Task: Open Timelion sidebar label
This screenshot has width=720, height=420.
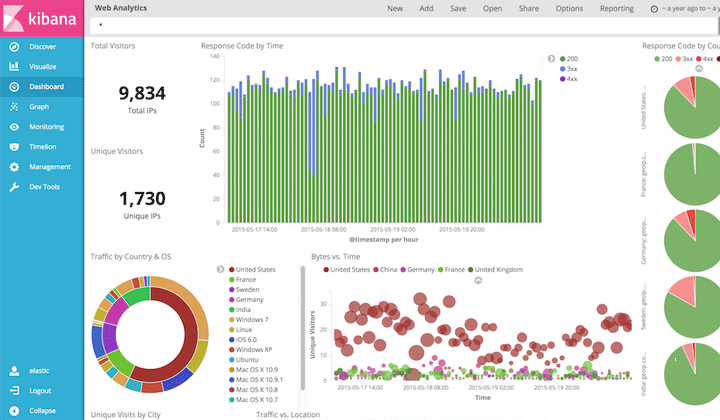Action: 43,147
